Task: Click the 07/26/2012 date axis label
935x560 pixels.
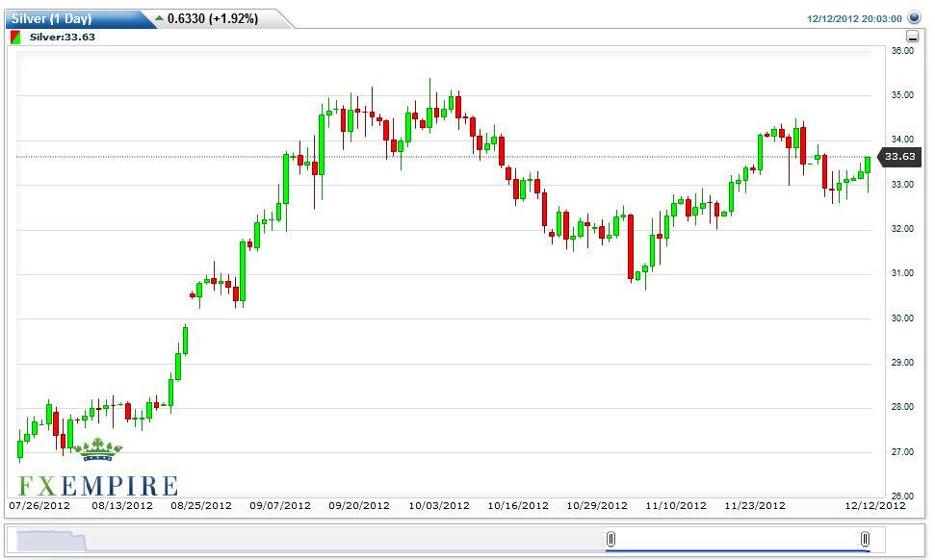Action: [x=40, y=505]
